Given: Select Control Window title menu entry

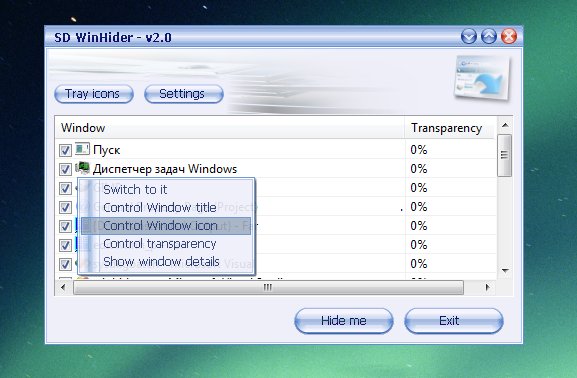Looking at the screenshot, I should click(166, 208).
